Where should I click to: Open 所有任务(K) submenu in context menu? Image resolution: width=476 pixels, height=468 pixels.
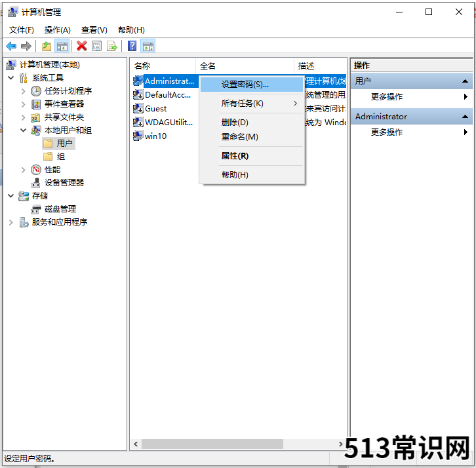[x=252, y=104]
